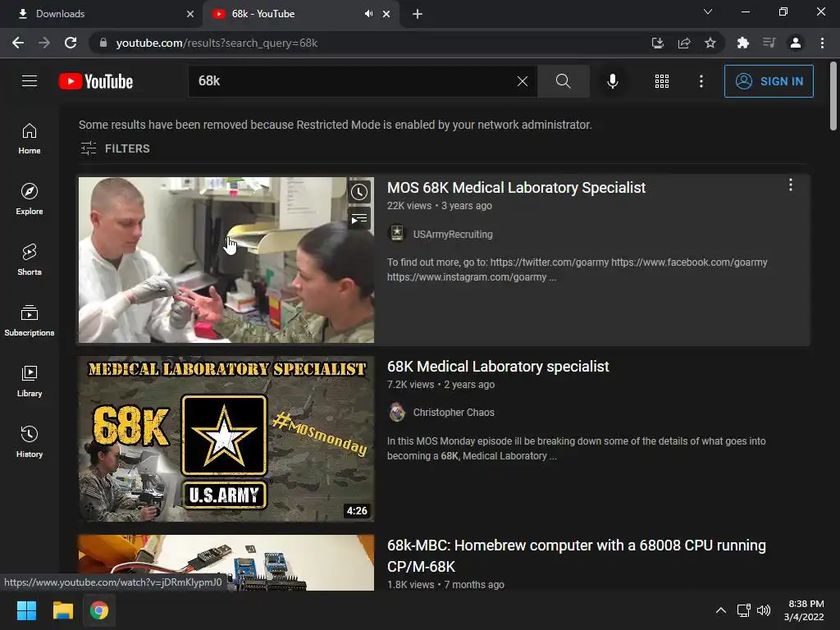
Task: Close the Downloads tab
Action: (x=190, y=14)
